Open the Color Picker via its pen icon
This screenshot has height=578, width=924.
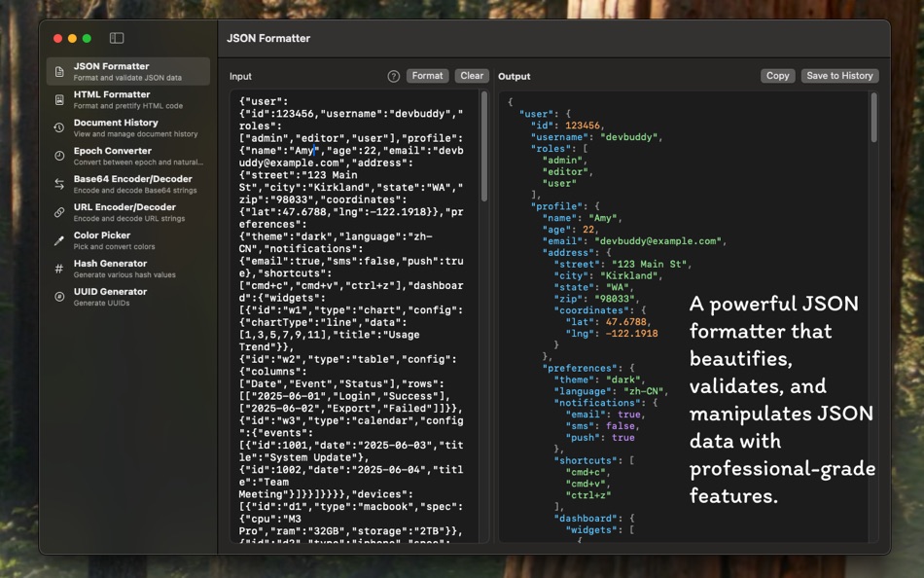(56, 239)
